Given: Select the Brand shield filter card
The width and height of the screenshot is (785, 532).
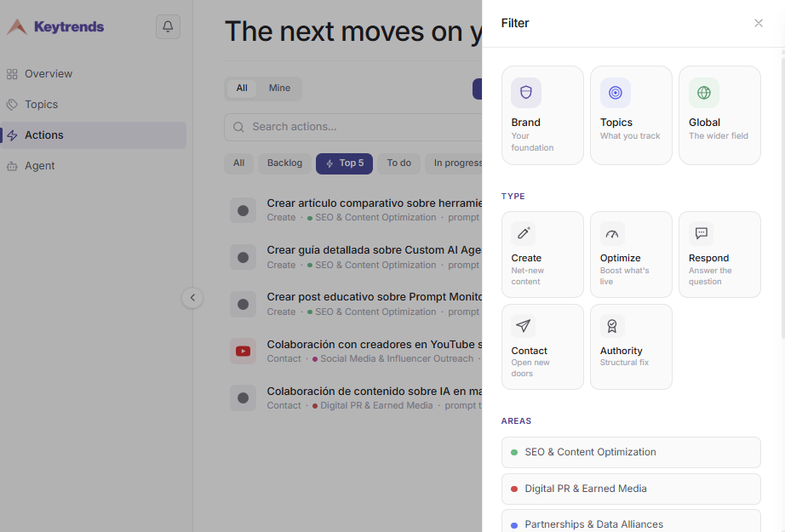Looking at the screenshot, I should click(x=542, y=115).
